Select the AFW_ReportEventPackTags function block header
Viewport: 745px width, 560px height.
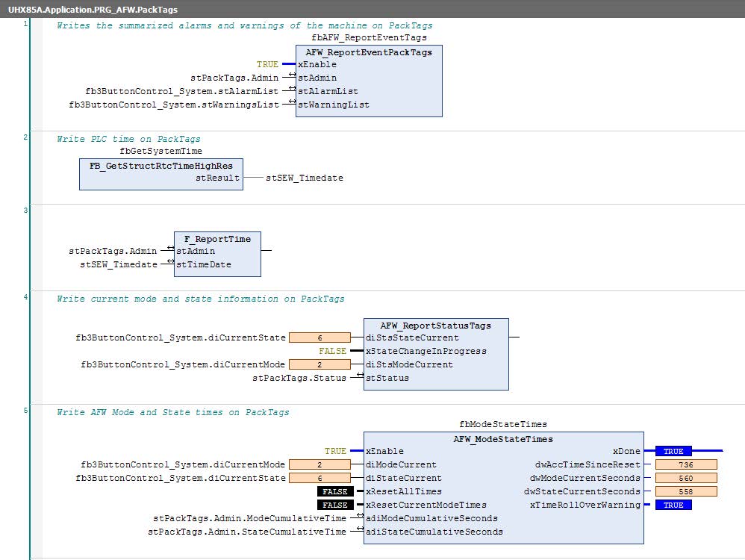click(369, 52)
